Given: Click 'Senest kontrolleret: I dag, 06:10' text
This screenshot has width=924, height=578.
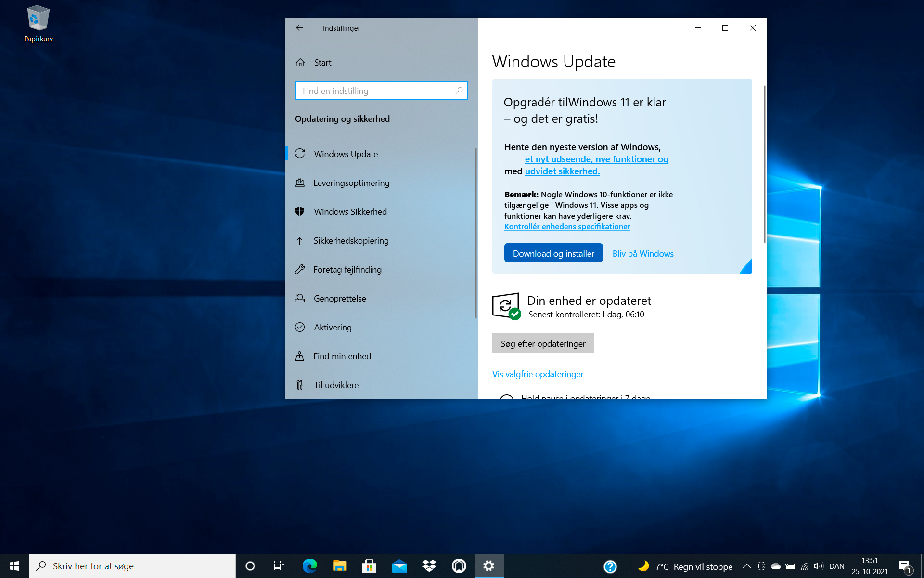Looking at the screenshot, I should pyautogui.click(x=586, y=315).
